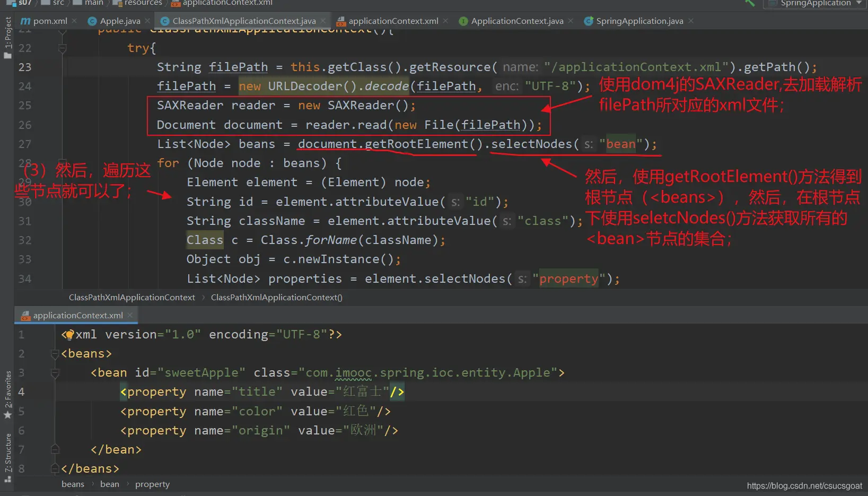This screenshot has height=496, width=868.
Task: Collapse the <beans> root element fold
Action: (55, 354)
